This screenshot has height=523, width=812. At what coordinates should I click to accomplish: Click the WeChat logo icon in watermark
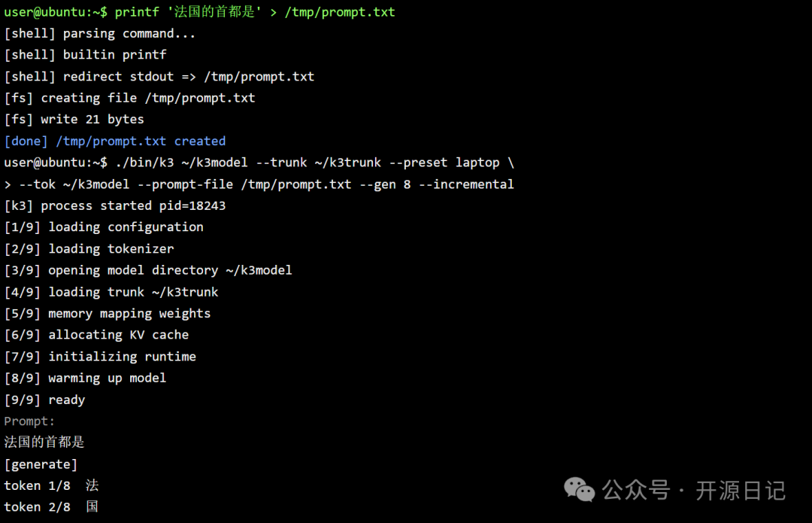tap(579, 490)
